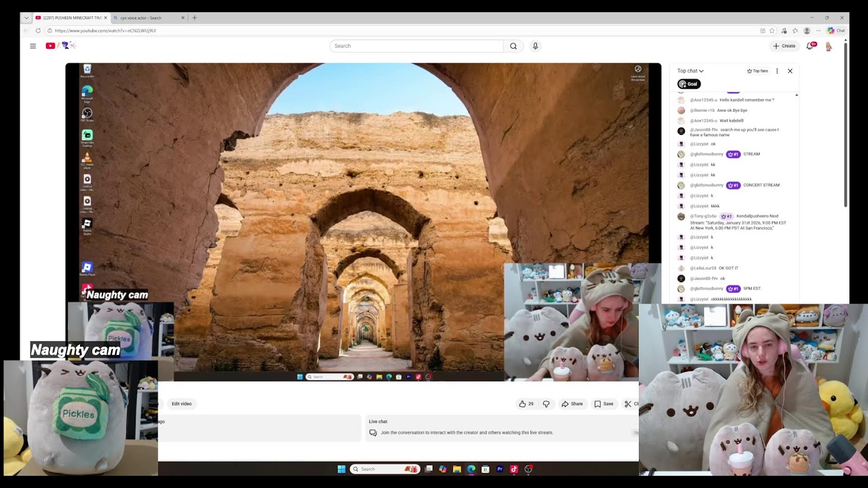Click the page vertical scrollbar thumb
The height and width of the screenshot is (488, 868).
tap(845, 124)
